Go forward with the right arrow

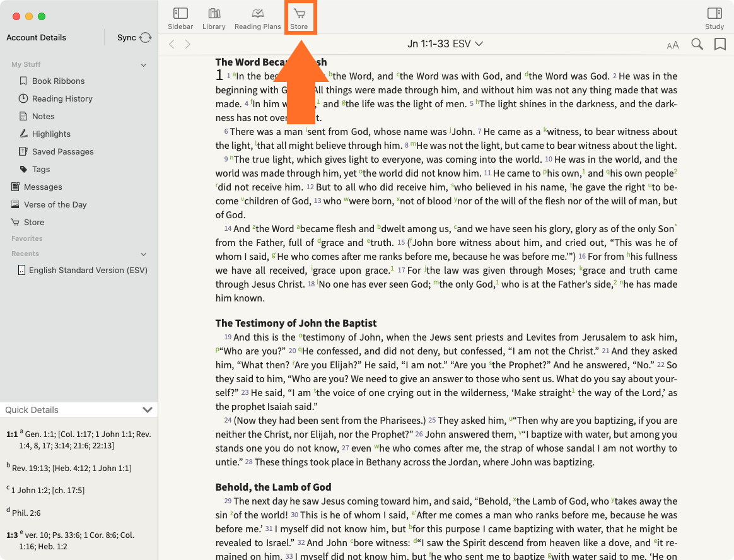(188, 44)
